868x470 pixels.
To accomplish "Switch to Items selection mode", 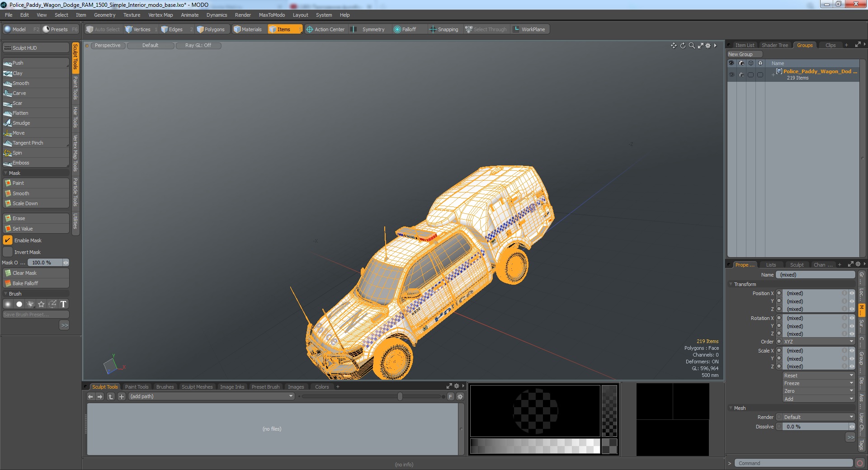I will tap(284, 29).
